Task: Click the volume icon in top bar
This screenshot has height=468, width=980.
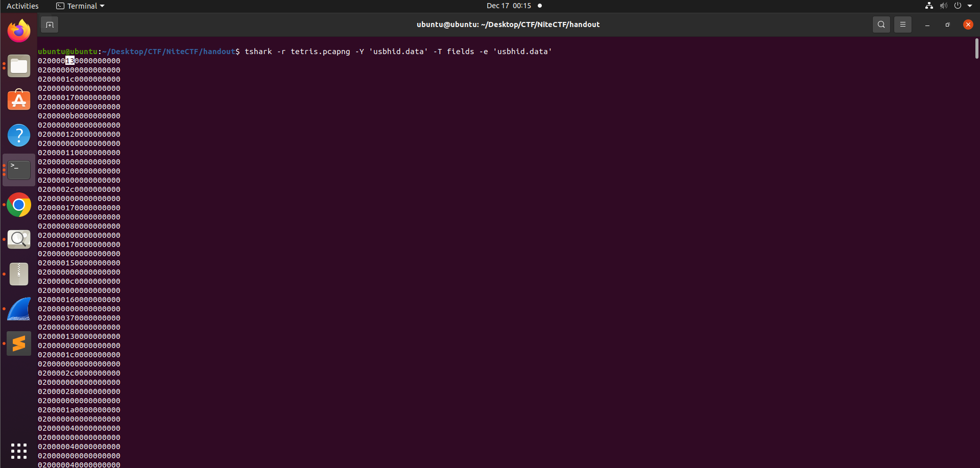Action: click(943, 6)
